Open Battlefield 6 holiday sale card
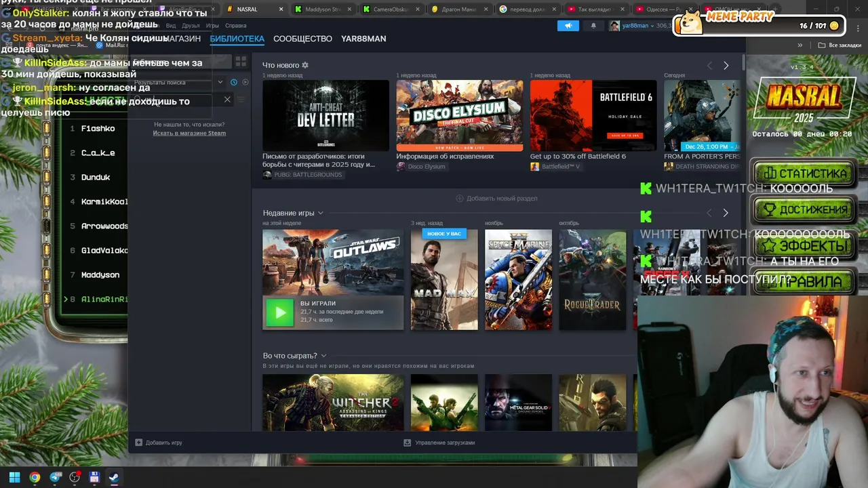The image size is (868, 488). [593, 116]
